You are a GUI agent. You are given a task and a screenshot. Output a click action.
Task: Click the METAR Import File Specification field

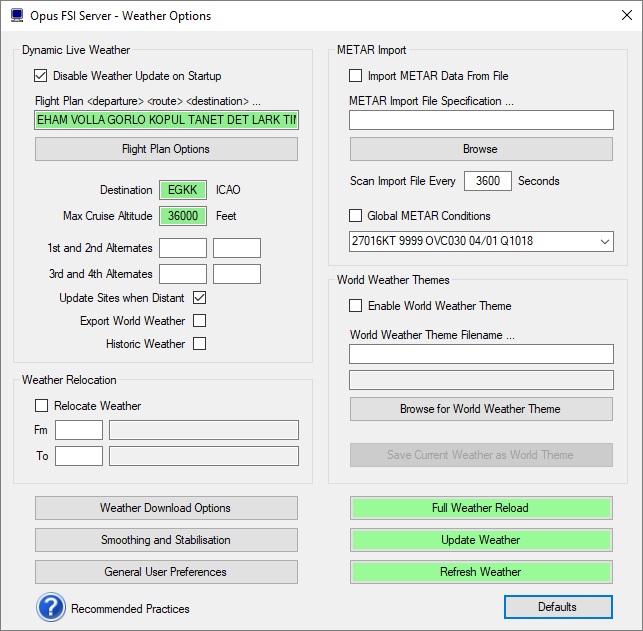481,120
